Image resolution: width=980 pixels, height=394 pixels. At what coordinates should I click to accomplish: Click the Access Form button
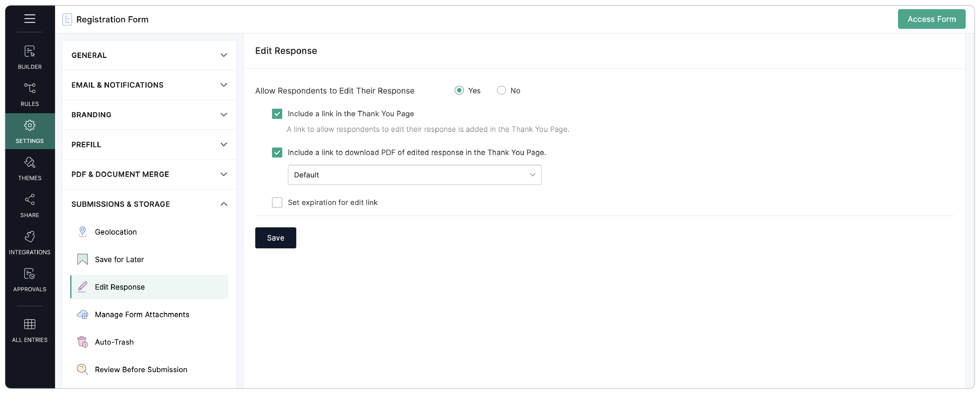[x=932, y=19]
